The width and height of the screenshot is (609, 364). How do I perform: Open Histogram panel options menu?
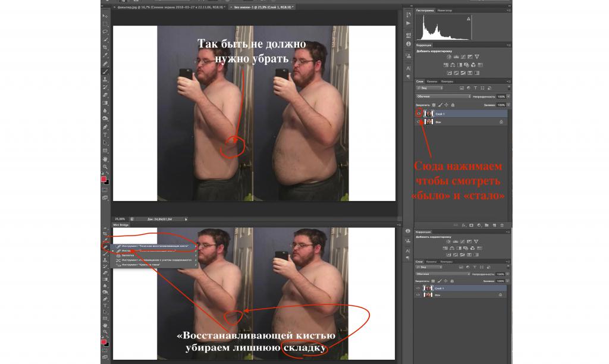pyautogui.click(x=509, y=11)
